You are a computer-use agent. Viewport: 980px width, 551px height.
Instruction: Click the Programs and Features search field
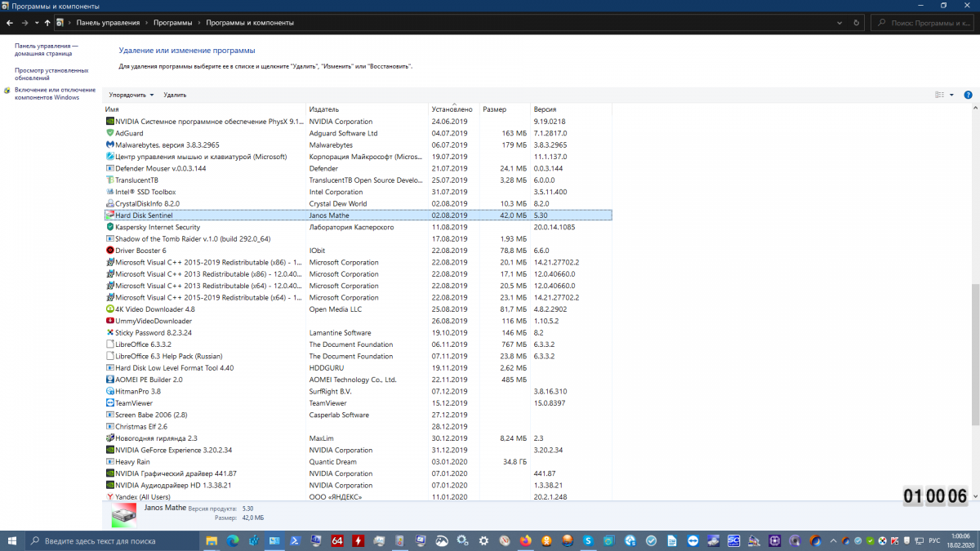pos(927,23)
